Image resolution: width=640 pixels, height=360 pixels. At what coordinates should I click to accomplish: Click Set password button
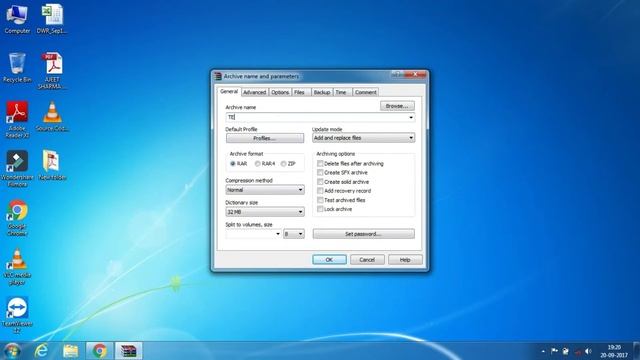(364, 234)
